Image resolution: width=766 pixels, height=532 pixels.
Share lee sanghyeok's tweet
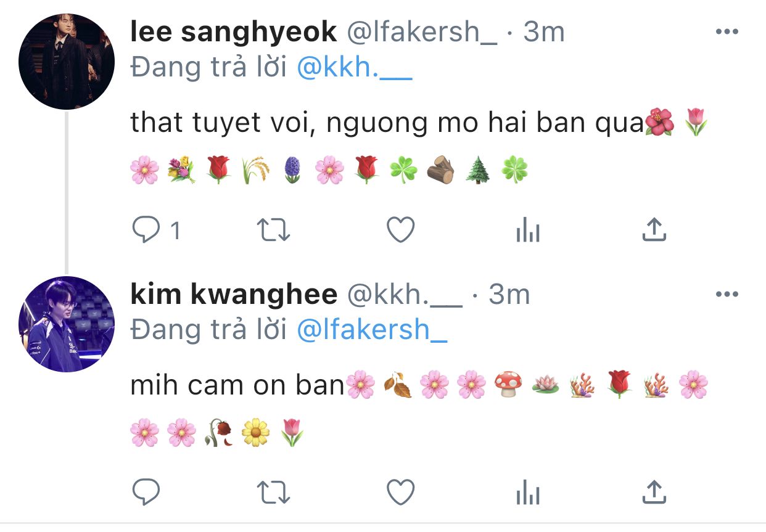(x=654, y=229)
